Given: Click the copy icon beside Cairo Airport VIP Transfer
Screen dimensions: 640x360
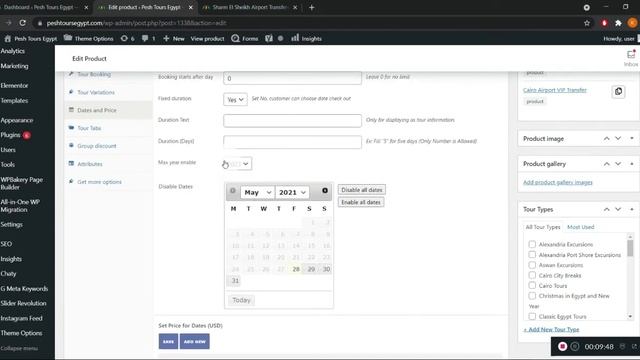Looking at the screenshot, I should (x=618, y=91).
